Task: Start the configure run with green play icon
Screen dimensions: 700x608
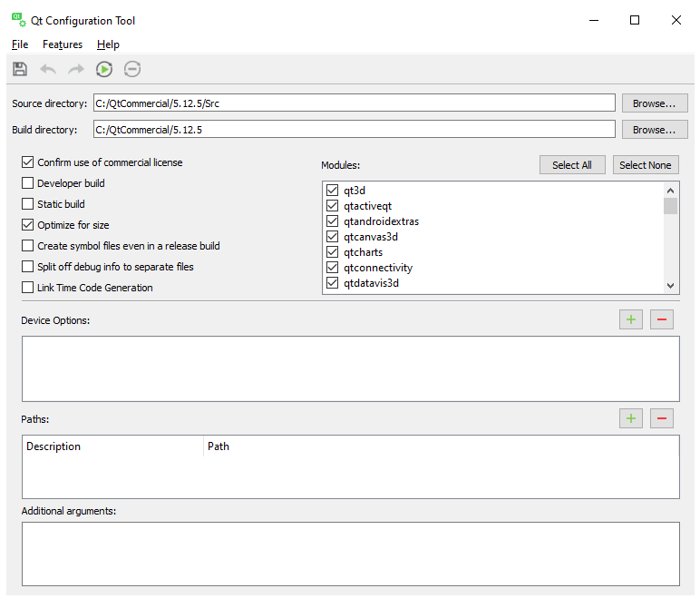Action: click(104, 69)
